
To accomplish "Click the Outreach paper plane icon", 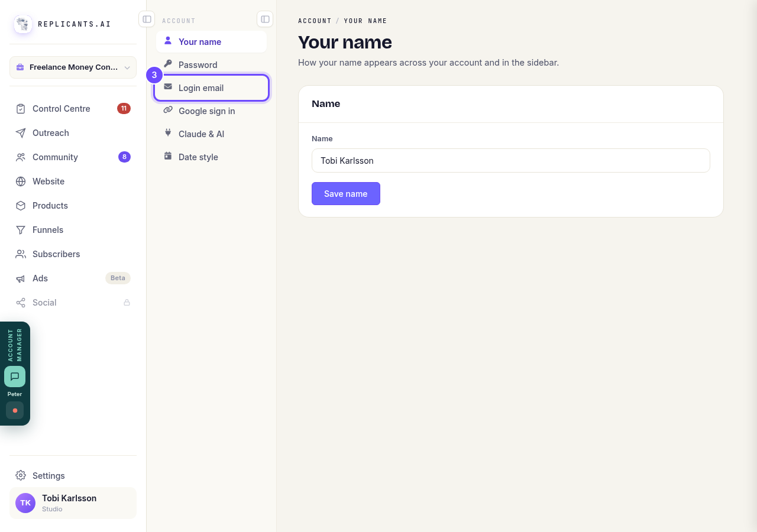I will (21, 133).
